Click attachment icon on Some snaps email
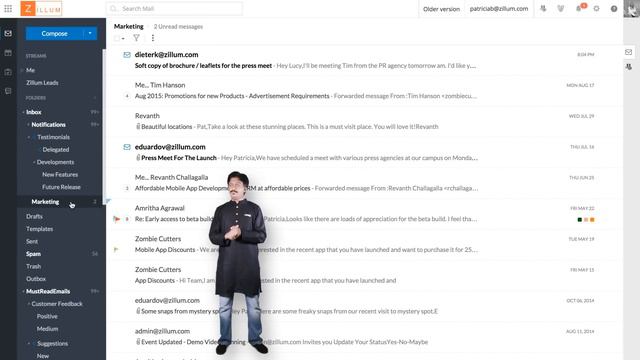Image resolution: width=640 pixels, height=360 pixels. [138, 311]
